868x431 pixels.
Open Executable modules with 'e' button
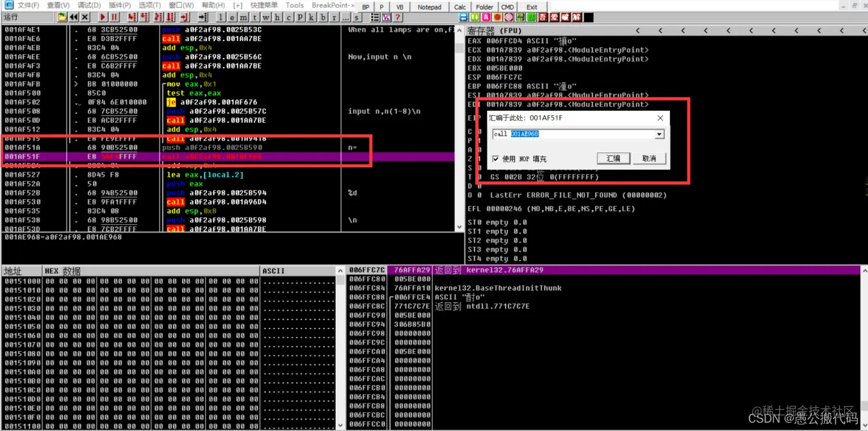pyautogui.click(x=232, y=17)
